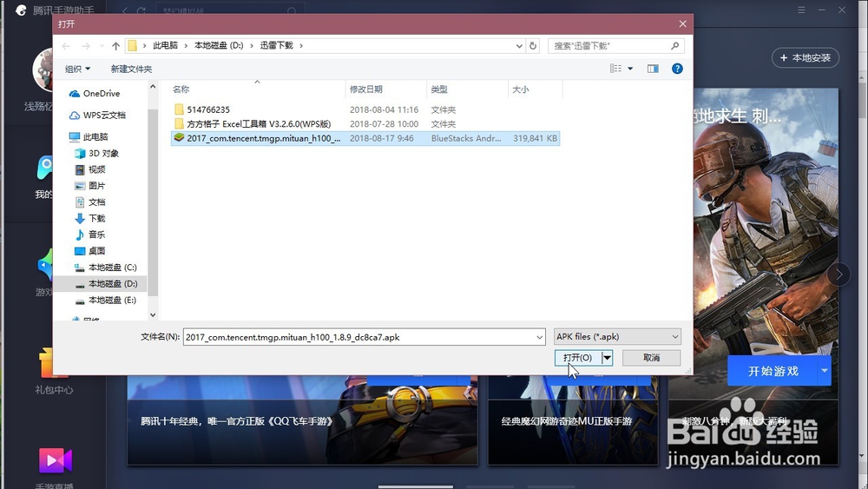Select 本地磁盘 (C:) drive

(x=106, y=268)
